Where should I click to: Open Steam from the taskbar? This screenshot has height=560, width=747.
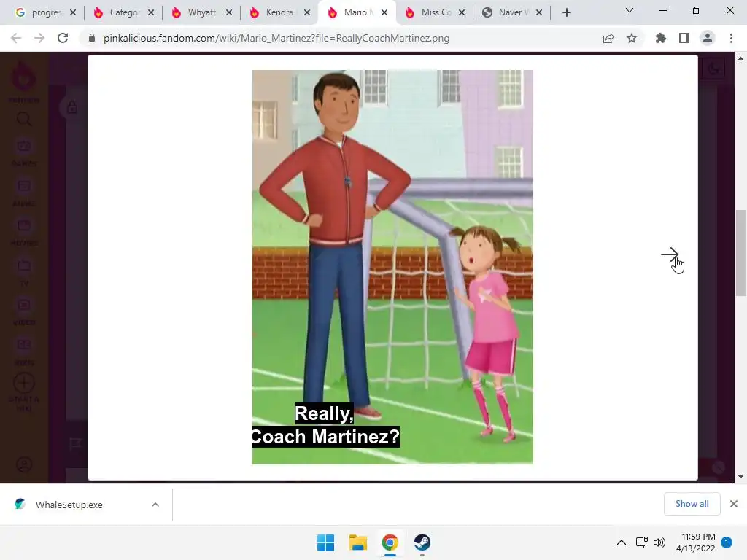(422, 542)
